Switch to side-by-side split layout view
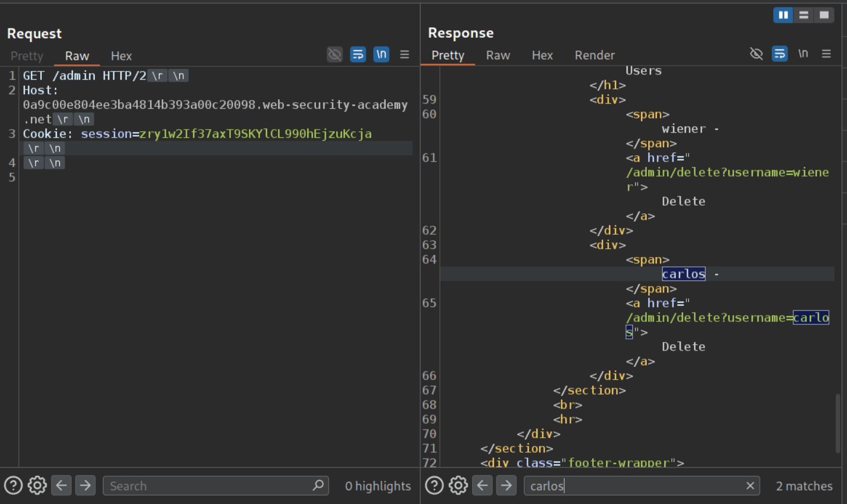The width and height of the screenshot is (847, 504). (783, 15)
